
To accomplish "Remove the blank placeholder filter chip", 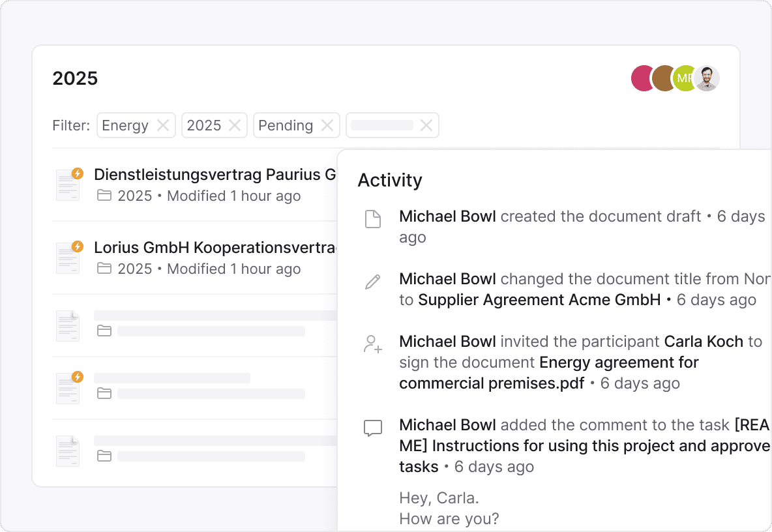I will point(426,126).
